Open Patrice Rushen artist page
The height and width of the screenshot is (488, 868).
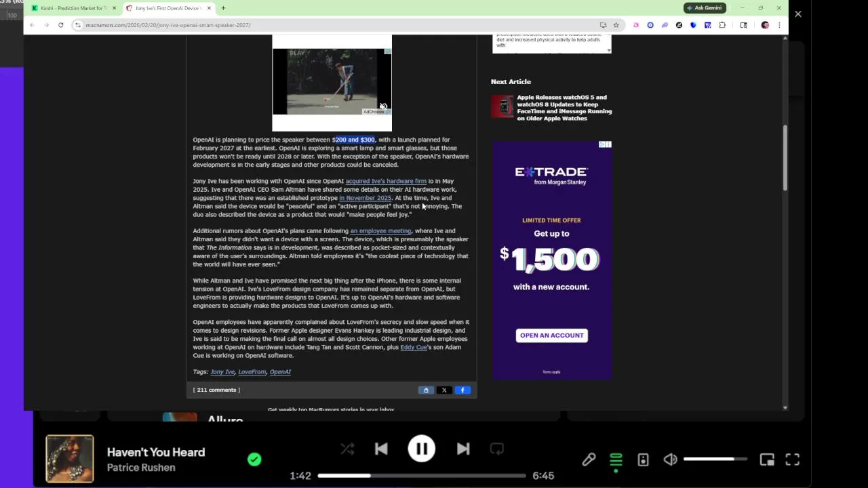click(x=141, y=468)
